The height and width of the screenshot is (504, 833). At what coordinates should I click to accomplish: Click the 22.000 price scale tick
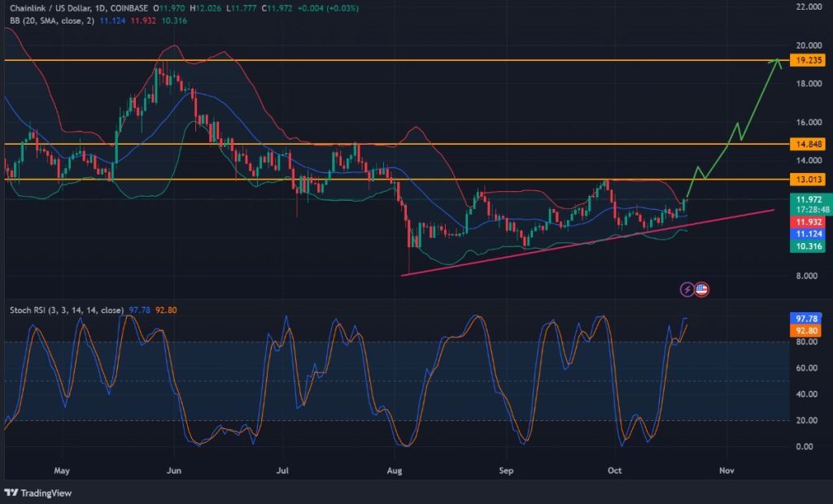tap(809, 7)
